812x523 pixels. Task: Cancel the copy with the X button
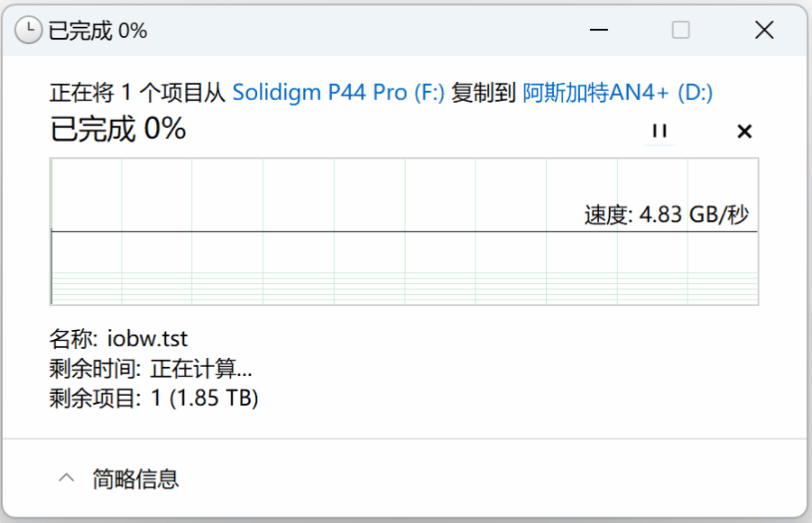[x=744, y=132]
